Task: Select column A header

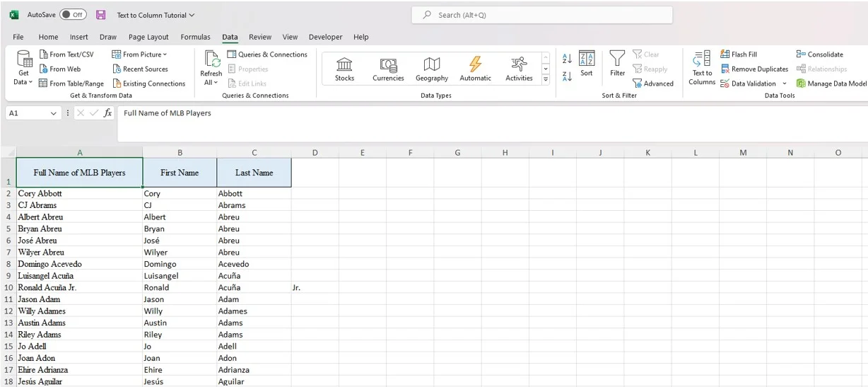Action: point(79,152)
